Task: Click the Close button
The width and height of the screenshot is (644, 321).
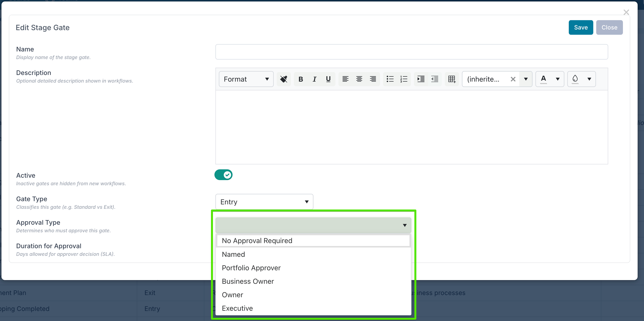Action: (x=609, y=27)
